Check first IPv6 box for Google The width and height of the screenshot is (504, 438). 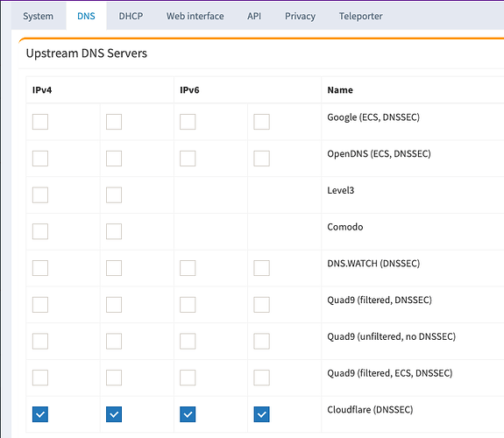[188, 122]
